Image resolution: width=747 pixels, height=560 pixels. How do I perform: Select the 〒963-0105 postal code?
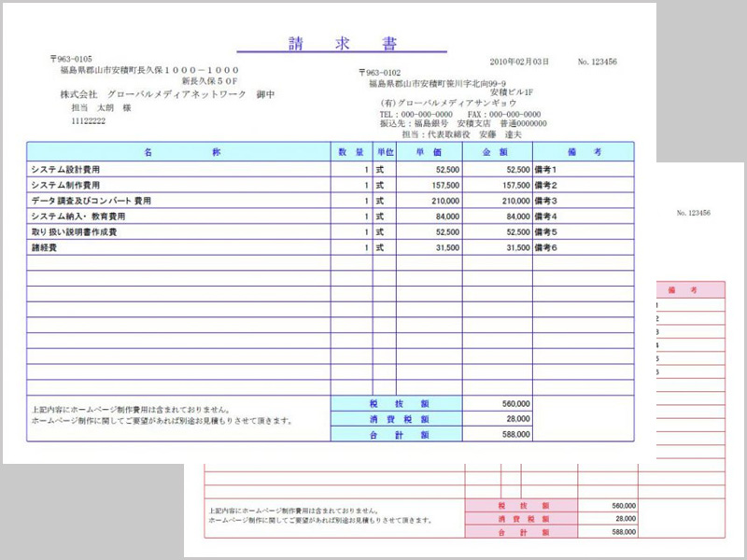[x=71, y=59]
